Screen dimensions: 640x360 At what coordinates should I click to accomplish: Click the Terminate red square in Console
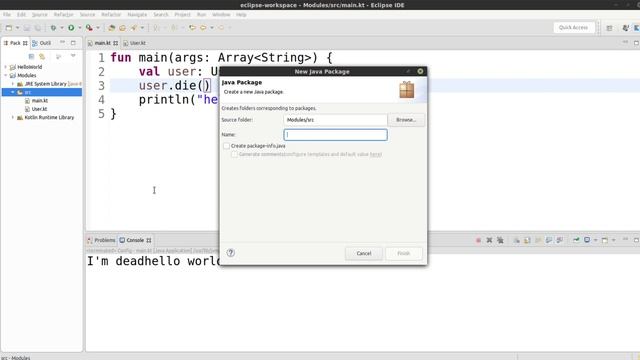478,240
